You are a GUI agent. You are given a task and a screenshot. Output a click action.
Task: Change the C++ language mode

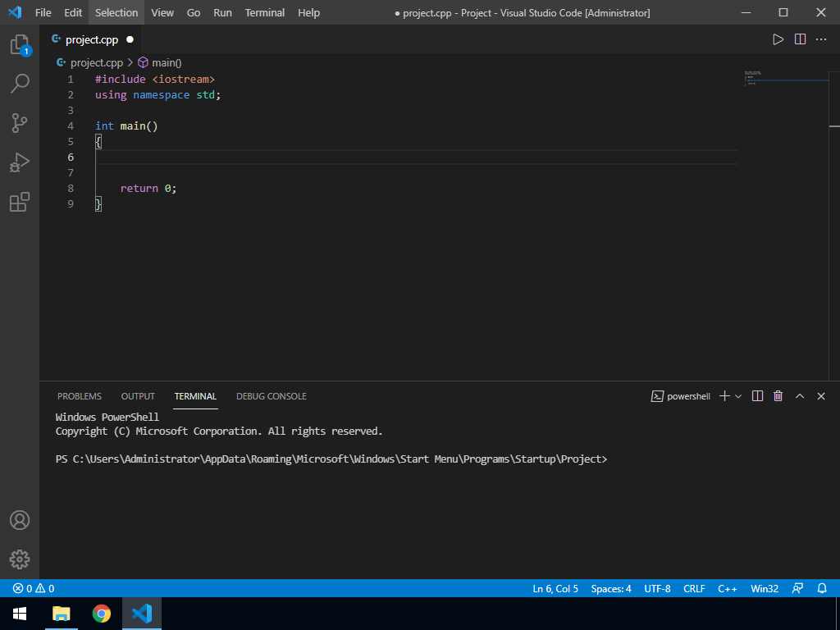[x=728, y=588]
